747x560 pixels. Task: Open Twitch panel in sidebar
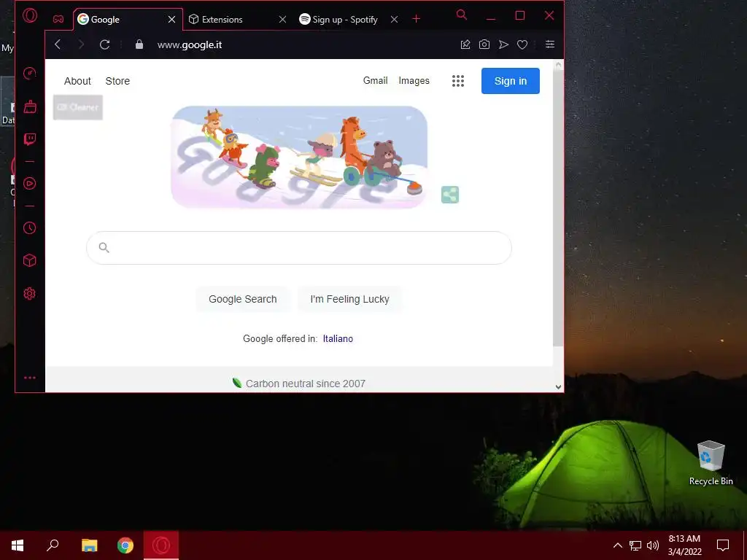[x=29, y=139]
